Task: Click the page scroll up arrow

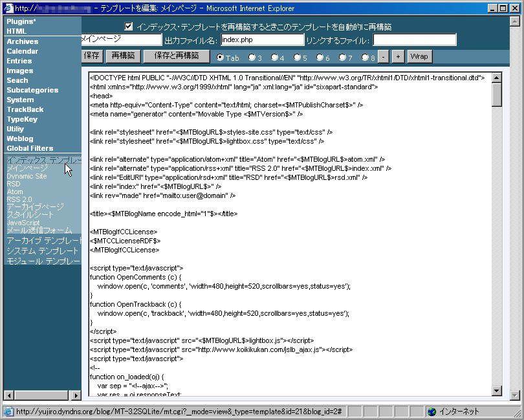Action: (515, 22)
